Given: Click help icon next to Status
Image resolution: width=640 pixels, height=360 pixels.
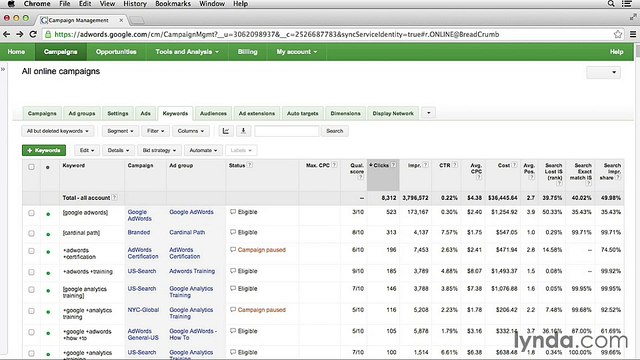Looking at the screenshot, I should [250, 165].
